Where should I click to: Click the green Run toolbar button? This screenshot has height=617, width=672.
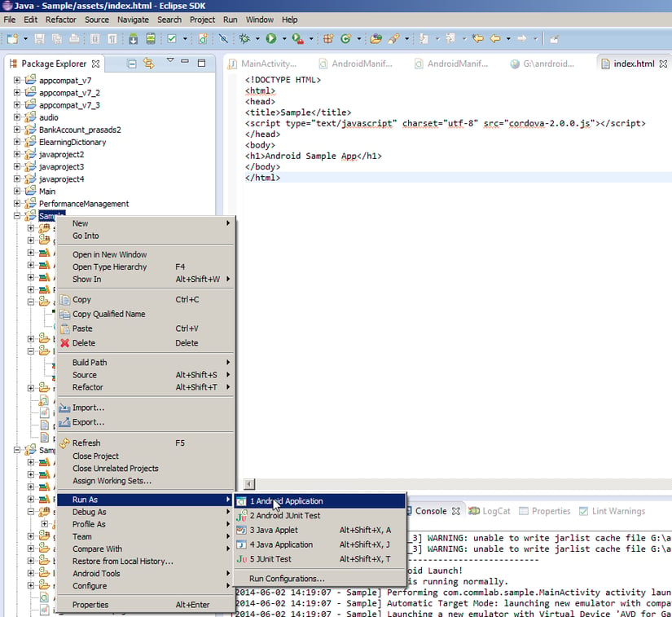click(x=271, y=38)
